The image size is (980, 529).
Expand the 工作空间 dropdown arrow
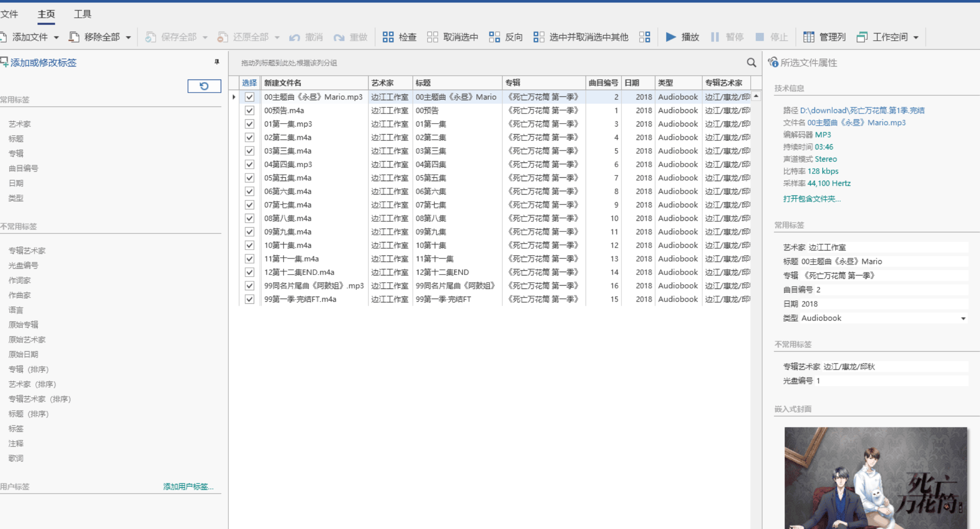pos(916,37)
